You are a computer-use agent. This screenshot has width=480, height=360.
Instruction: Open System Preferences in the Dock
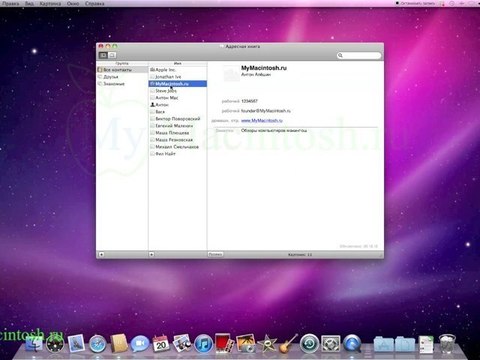click(331, 344)
